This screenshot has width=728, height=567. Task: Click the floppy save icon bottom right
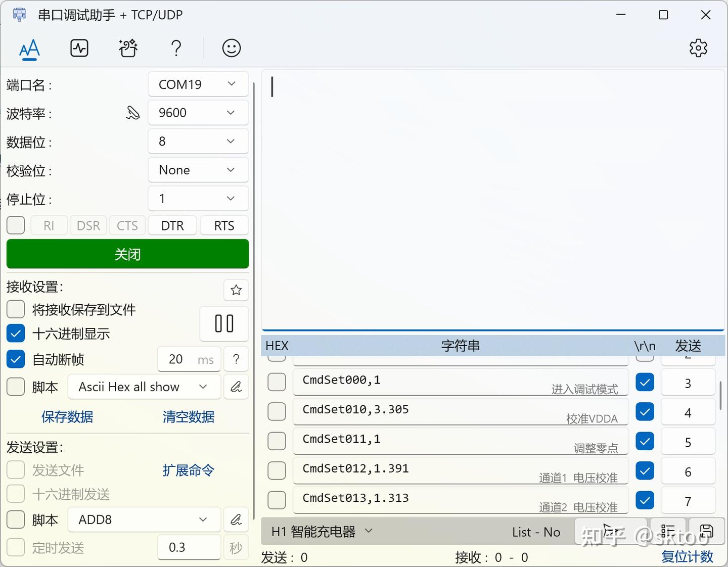click(x=706, y=531)
